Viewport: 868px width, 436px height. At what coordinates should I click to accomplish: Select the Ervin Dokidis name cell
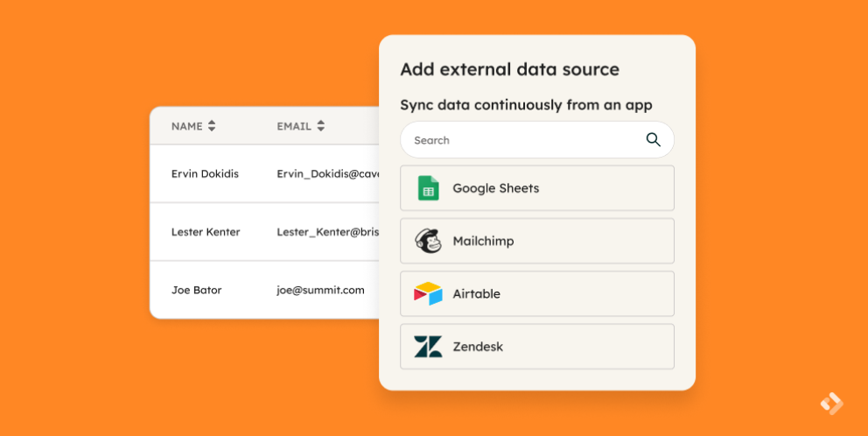(x=206, y=173)
